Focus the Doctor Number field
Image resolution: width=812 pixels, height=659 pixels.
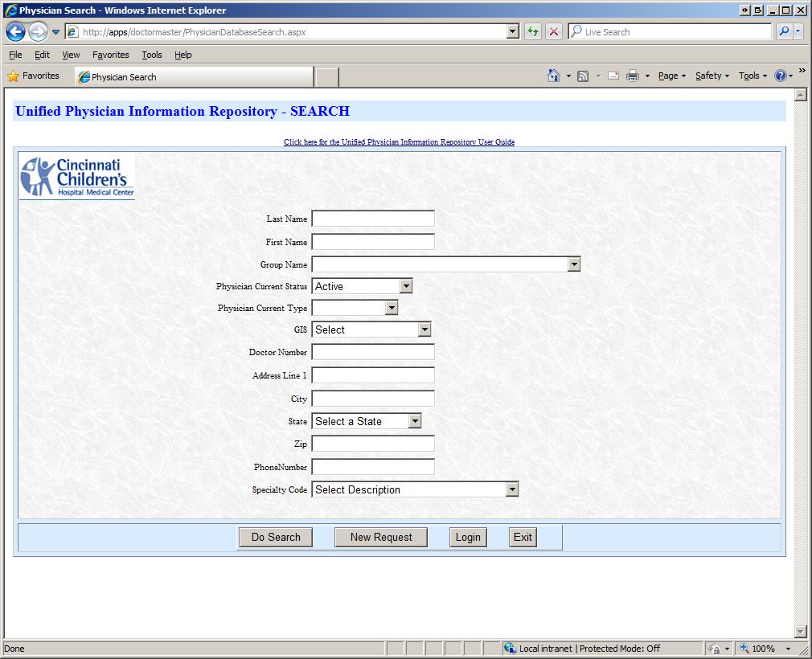tap(373, 352)
